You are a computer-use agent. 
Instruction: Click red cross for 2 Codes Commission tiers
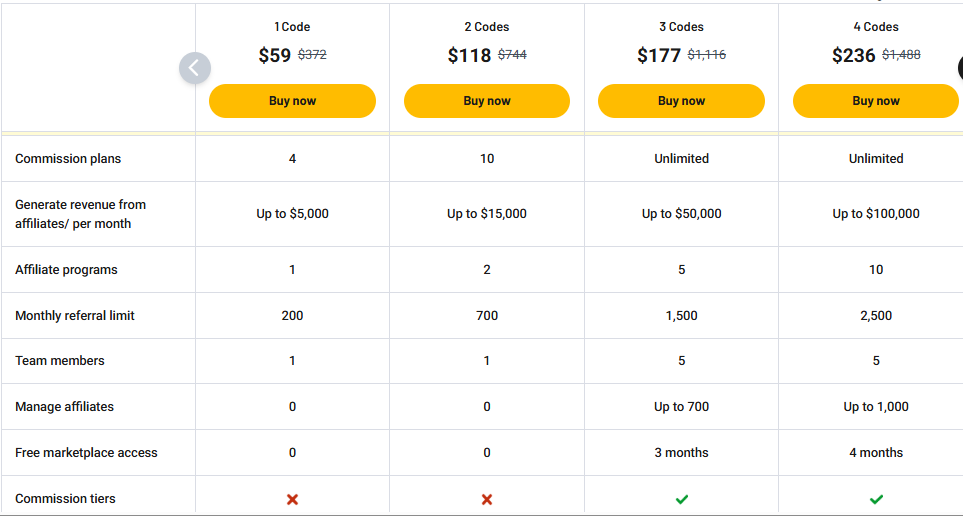(x=487, y=499)
